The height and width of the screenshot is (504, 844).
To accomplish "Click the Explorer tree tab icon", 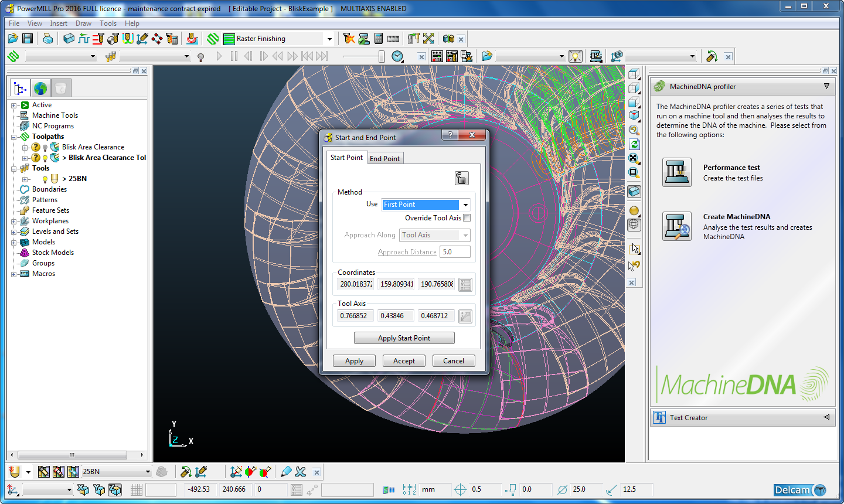I will [x=20, y=88].
